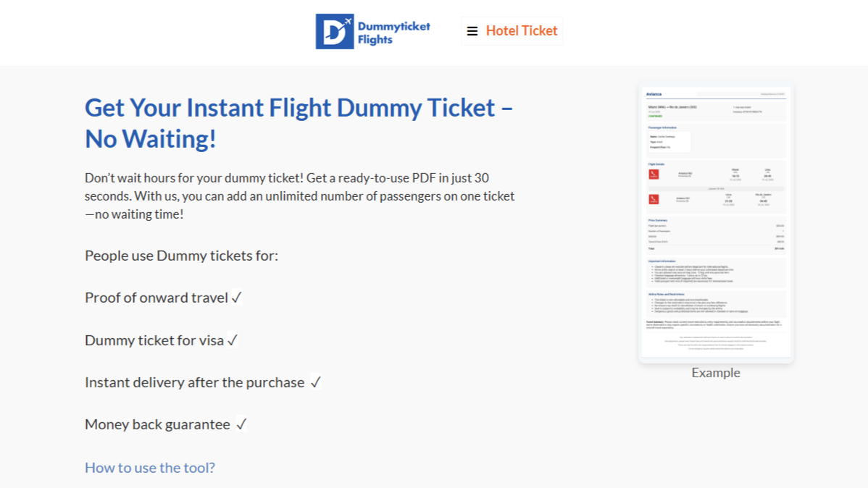Click second red airline icon in example ticket
Image resolution: width=868 pixels, height=488 pixels.
click(654, 199)
